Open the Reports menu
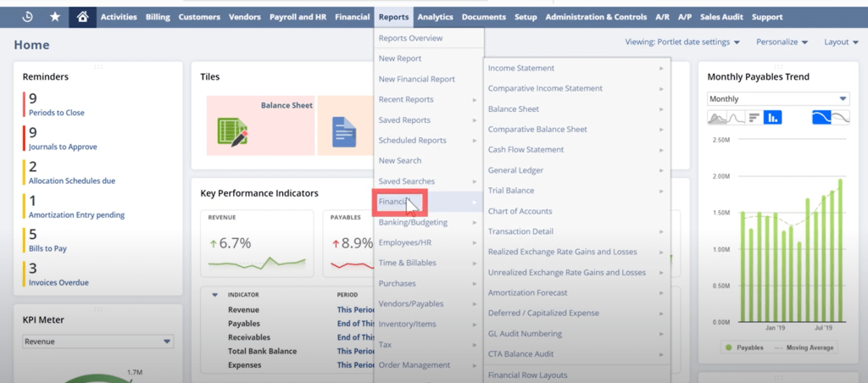Image resolution: width=868 pixels, height=383 pixels. pyautogui.click(x=393, y=17)
